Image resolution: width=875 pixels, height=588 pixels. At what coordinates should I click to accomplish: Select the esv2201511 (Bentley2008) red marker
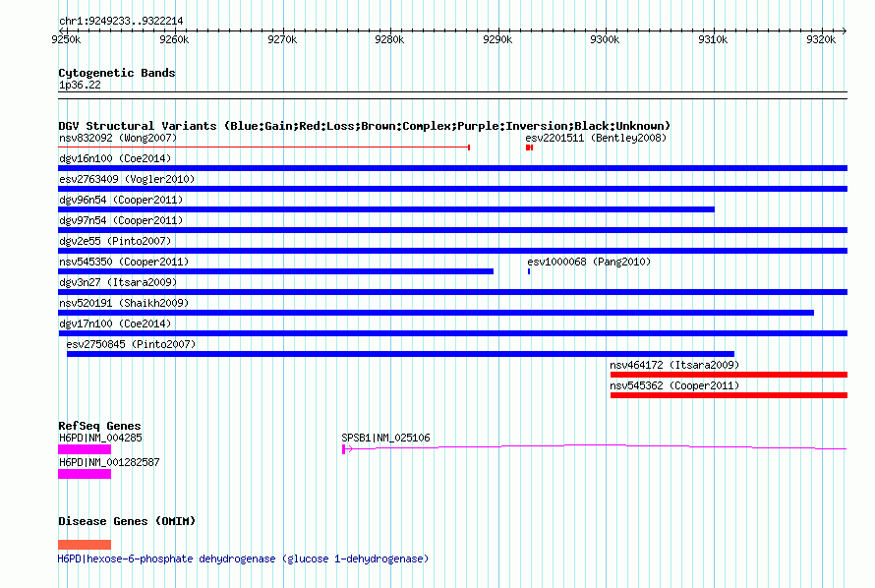[x=529, y=147]
